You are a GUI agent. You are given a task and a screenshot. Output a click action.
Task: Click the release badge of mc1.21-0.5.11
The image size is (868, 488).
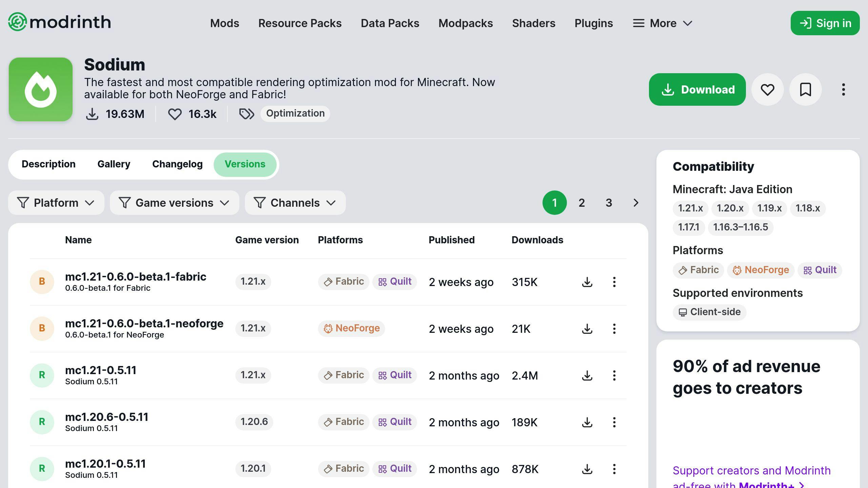click(x=42, y=375)
